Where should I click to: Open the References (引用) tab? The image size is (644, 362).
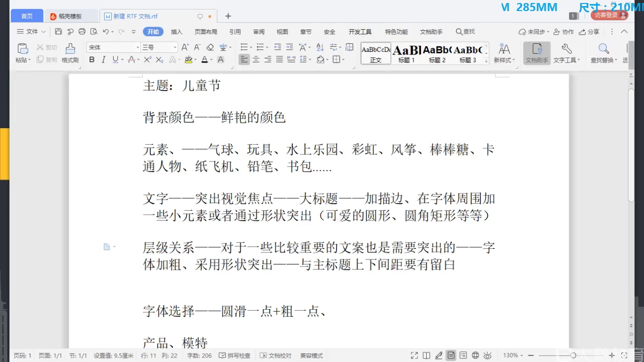click(235, 32)
